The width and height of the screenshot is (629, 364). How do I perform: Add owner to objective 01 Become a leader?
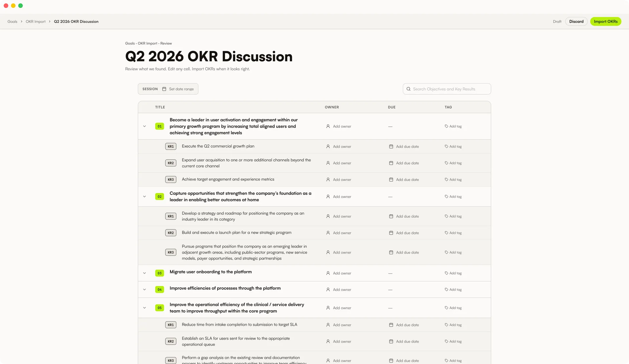(338, 126)
